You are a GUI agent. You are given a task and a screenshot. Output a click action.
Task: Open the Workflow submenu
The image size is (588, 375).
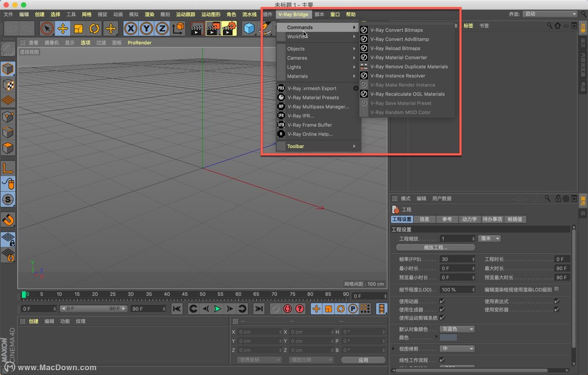pyautogui.click(x=319, y=37)
